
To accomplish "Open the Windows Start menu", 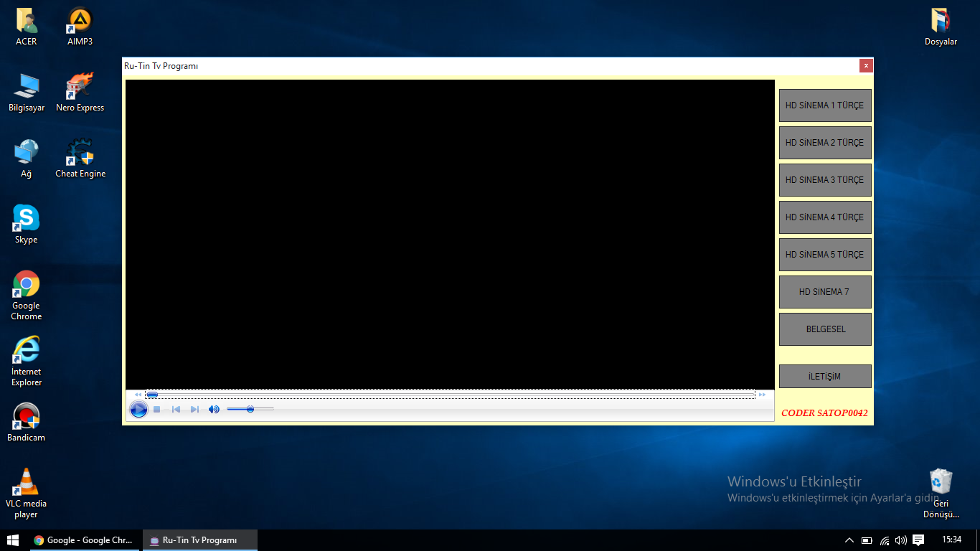I will click(13, 540).
